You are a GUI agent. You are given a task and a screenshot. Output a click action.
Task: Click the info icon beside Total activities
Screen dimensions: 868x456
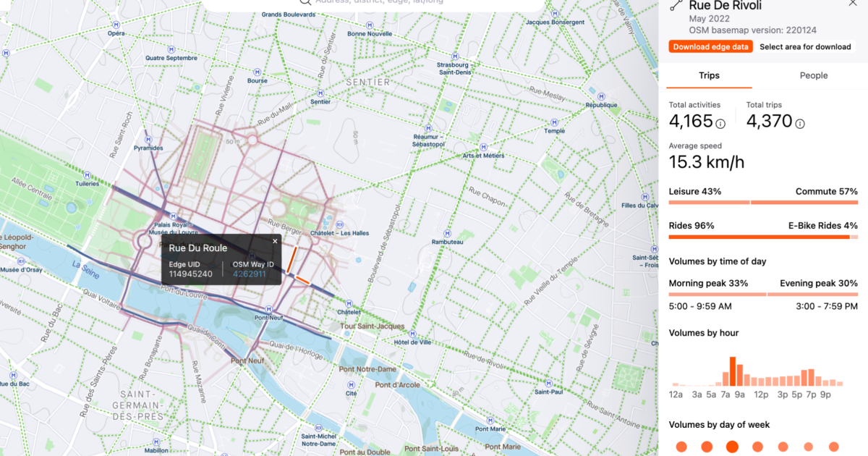pos(720,124)
